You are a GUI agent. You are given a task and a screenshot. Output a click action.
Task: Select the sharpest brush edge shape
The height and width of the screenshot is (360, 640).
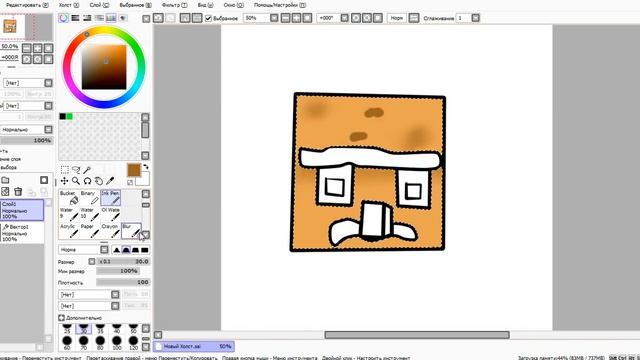pos(117,250)
